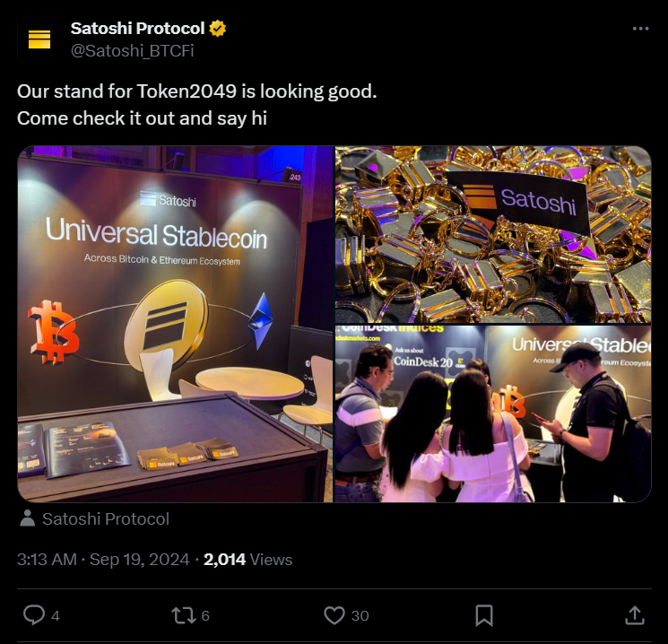Click the like count 30

tap(360, 616)
